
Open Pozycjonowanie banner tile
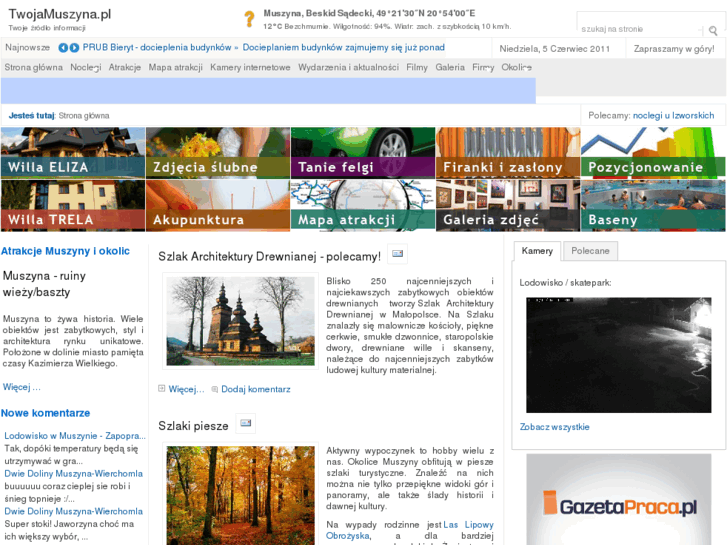click(653, 153)
